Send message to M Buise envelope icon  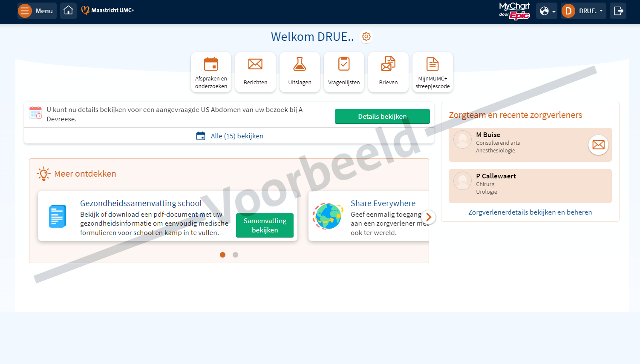[x=598, y=145]
